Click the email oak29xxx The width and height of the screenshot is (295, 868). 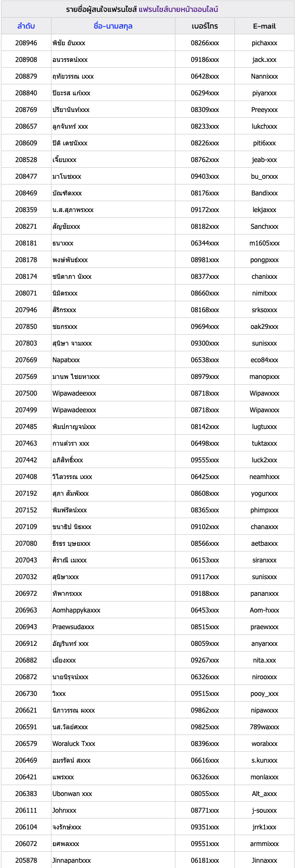264,327
